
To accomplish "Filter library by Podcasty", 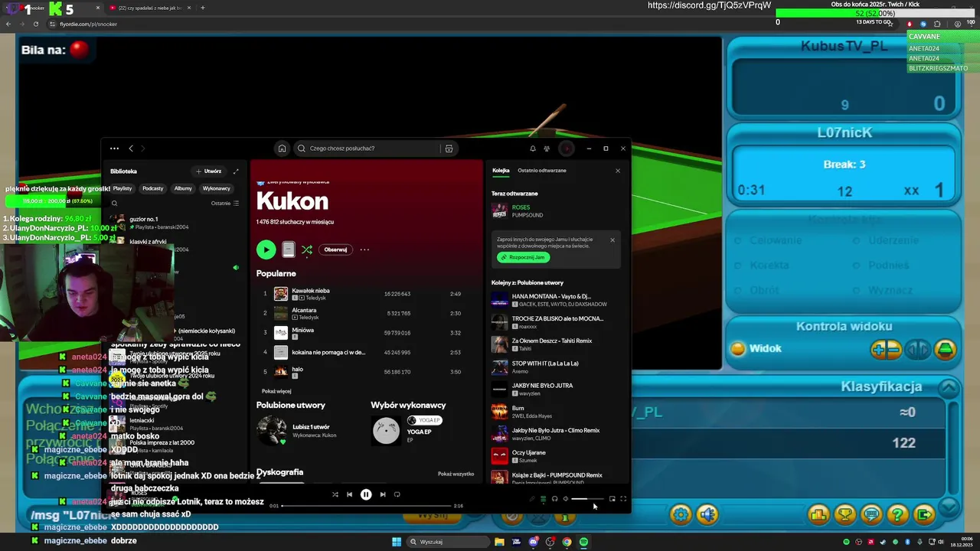I will [152, 188].
